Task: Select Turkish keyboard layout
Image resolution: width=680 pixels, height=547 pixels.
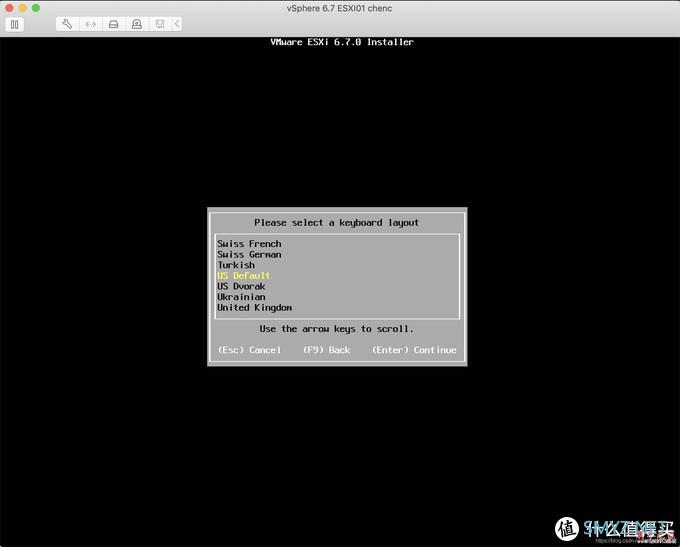Action: pyautogui.click(x=236, y=265)
